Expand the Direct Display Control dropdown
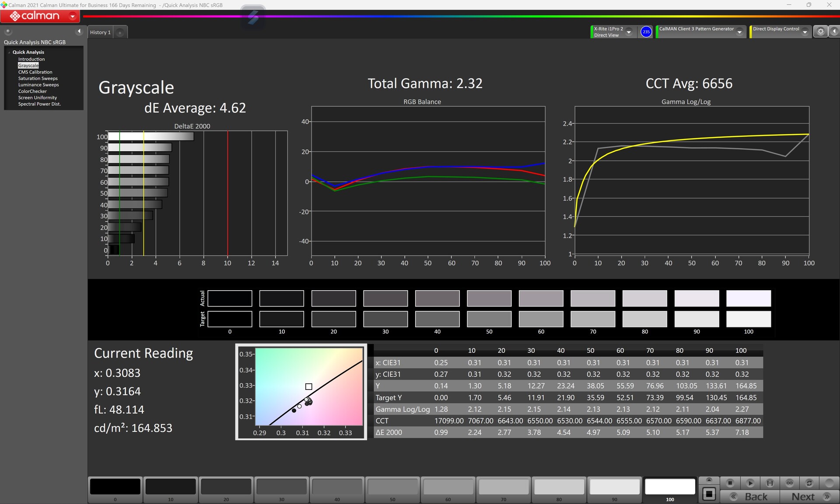This screenshot has height=504, width=840. tap(805, 32)
